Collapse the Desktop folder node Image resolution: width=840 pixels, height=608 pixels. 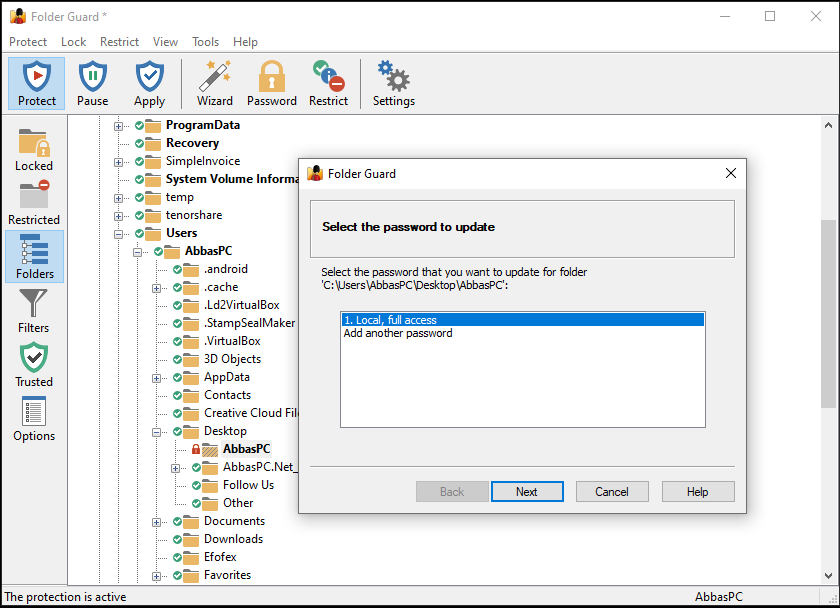[156, 432]
